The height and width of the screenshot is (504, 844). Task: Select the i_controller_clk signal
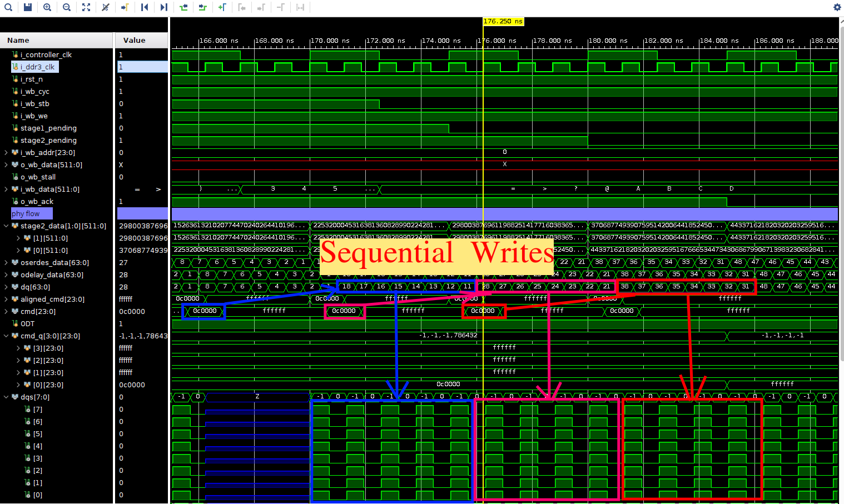[46, 54]
